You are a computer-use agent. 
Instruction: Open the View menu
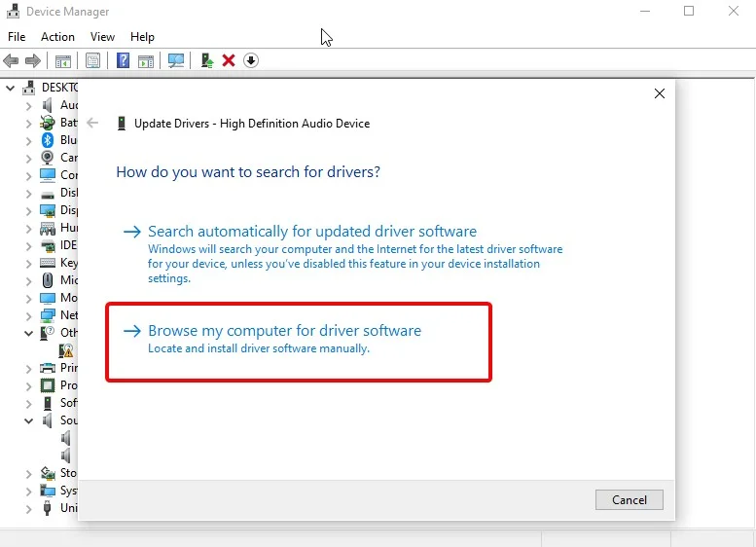102,37
